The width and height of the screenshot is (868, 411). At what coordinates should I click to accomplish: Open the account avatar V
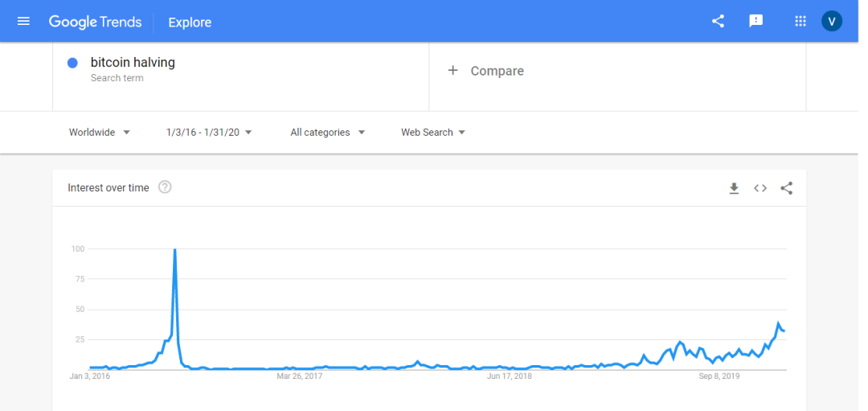tap(832, 22)
